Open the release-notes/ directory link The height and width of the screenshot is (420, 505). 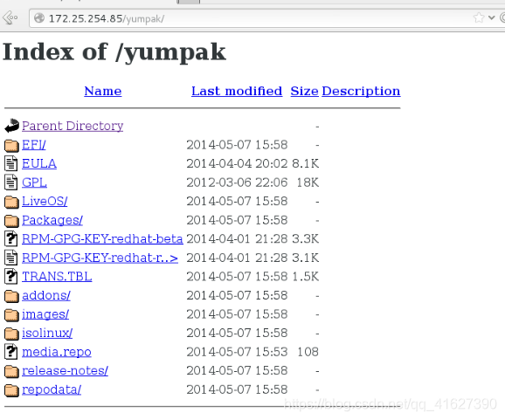coord(65,371)
